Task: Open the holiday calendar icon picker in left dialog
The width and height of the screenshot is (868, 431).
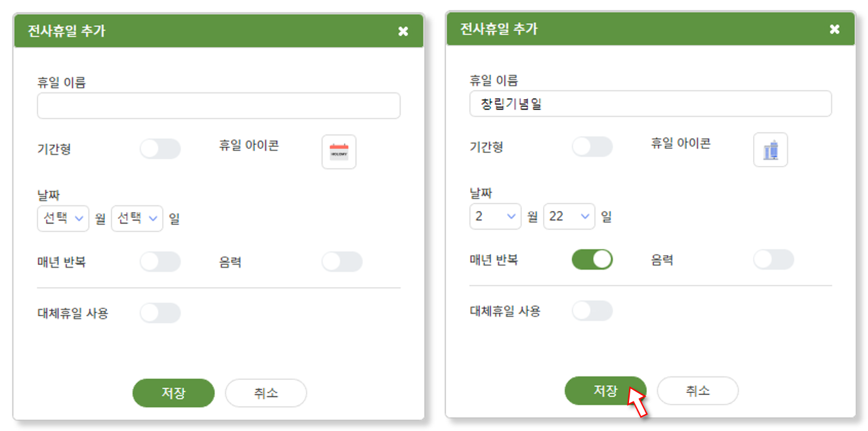Action: click(x=339, y=152)
